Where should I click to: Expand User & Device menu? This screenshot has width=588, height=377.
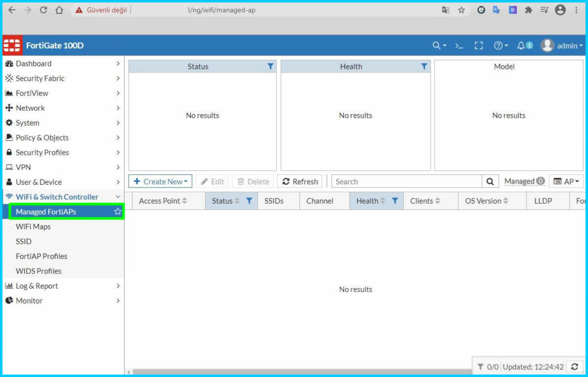(x=63, y=182)
